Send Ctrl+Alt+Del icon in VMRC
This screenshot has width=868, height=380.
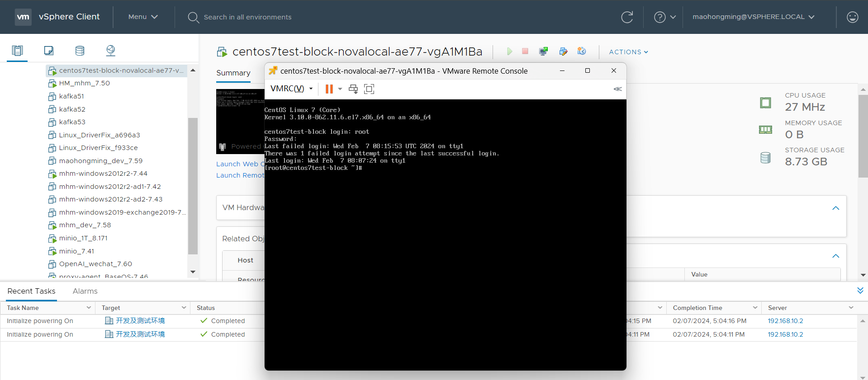353,89
